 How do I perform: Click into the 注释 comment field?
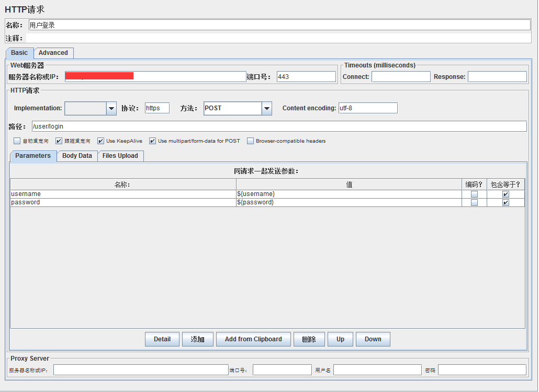pyautogui.click(x=278, y=38)
